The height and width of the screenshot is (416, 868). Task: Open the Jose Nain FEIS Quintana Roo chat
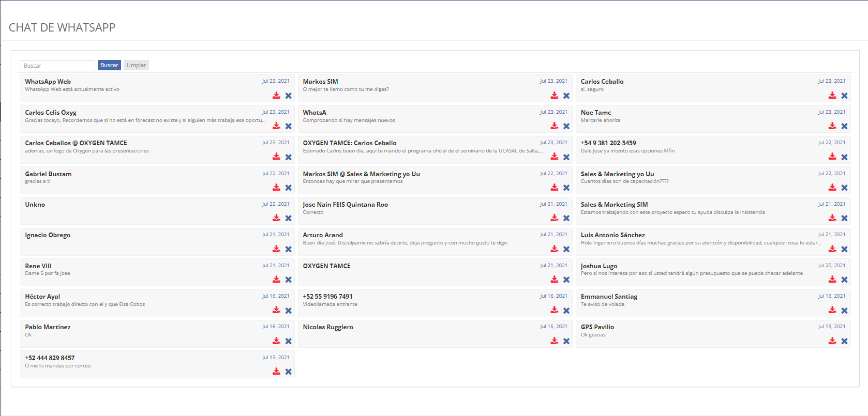345,205
